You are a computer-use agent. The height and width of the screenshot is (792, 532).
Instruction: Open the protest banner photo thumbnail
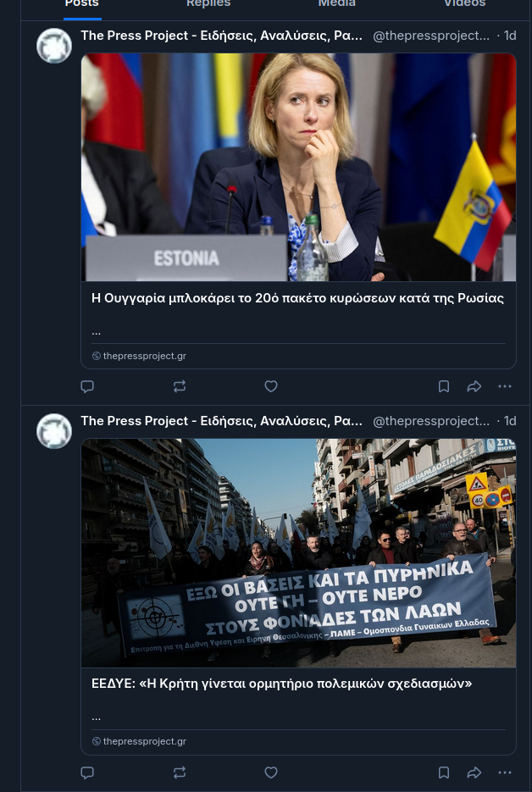[298, 552]
